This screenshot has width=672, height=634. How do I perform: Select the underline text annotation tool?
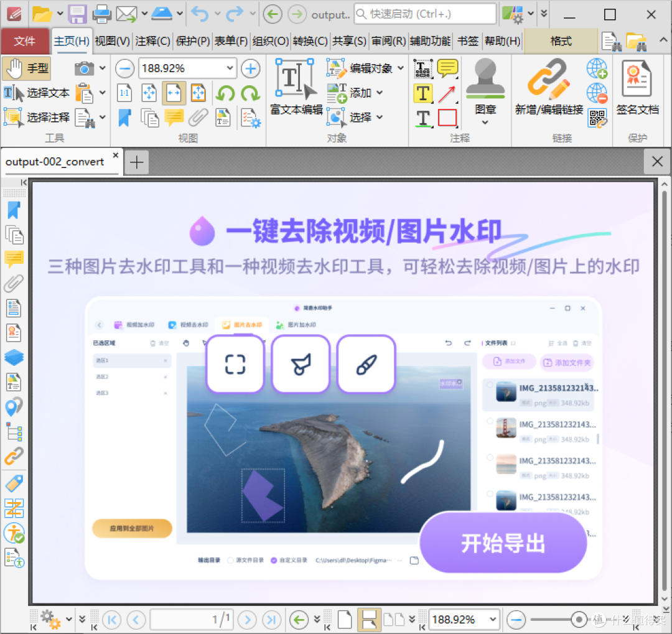point(423,118)
